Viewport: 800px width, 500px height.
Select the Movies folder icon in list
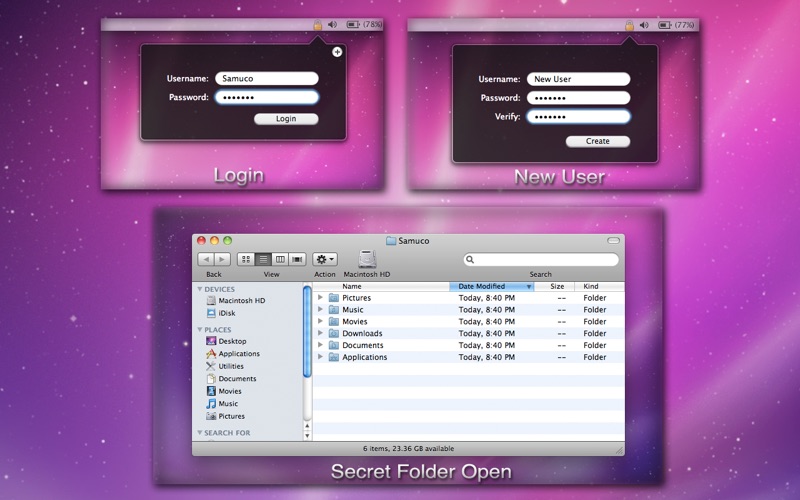pyautogui.click(x=334, y=321)
